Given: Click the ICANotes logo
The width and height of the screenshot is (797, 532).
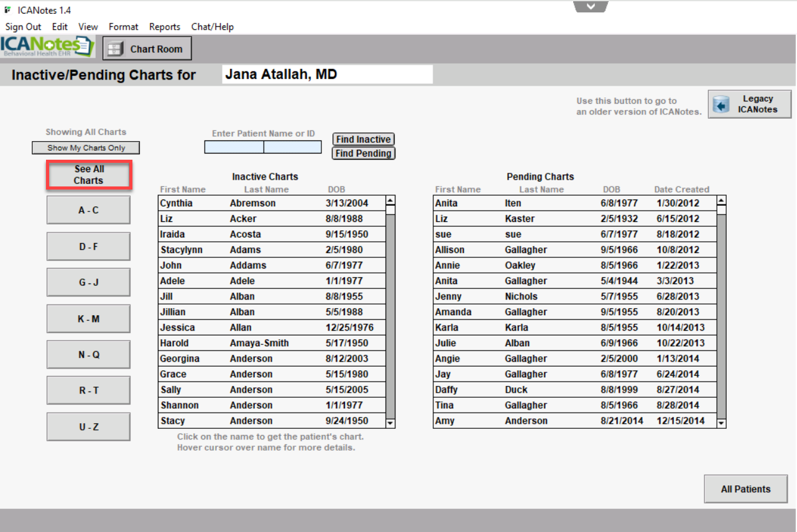Looking at the screenshot, I should click(48, 47).
